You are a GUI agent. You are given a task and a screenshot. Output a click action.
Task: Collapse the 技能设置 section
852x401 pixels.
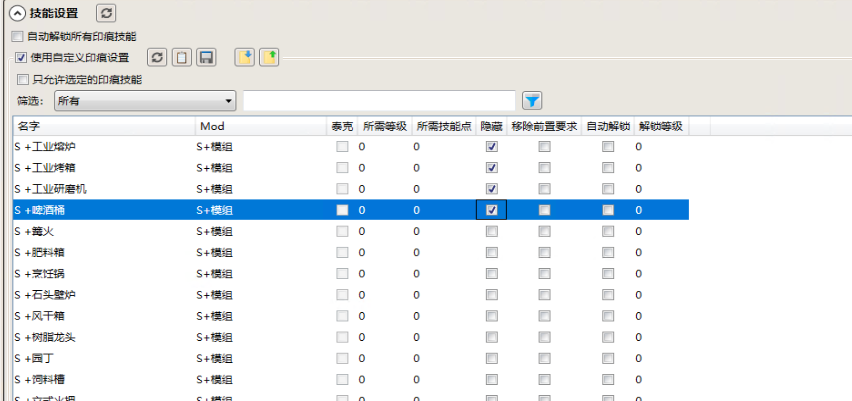point(16,13)
